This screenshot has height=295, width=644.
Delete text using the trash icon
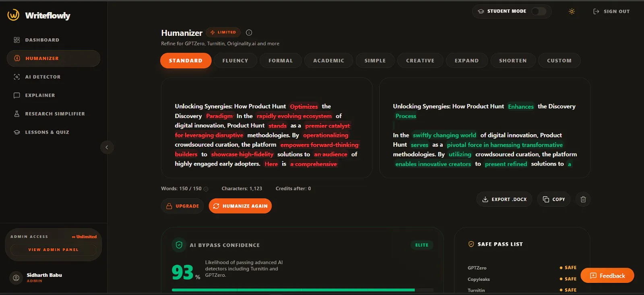(x=583, y=199)
